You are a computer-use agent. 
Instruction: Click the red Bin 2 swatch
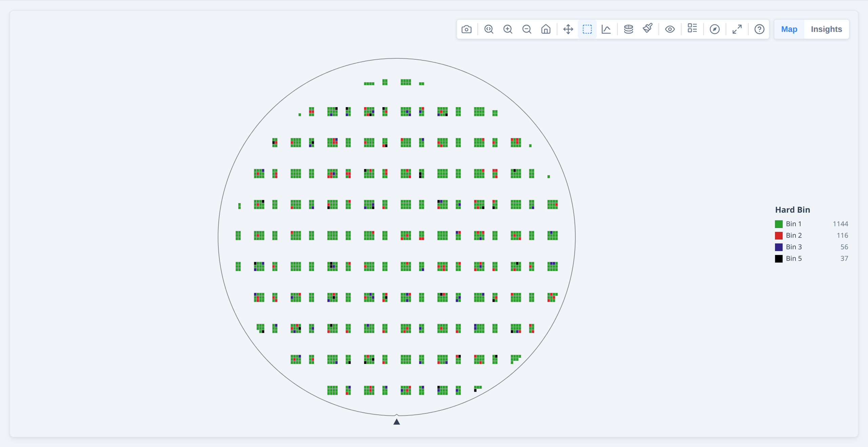point(778,235)
